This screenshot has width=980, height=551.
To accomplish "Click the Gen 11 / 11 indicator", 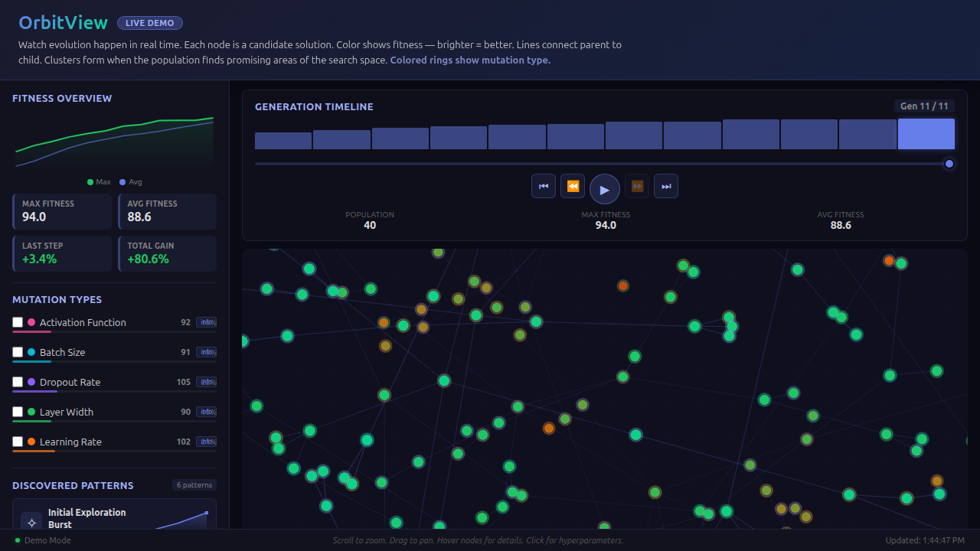I will (924, 106).
